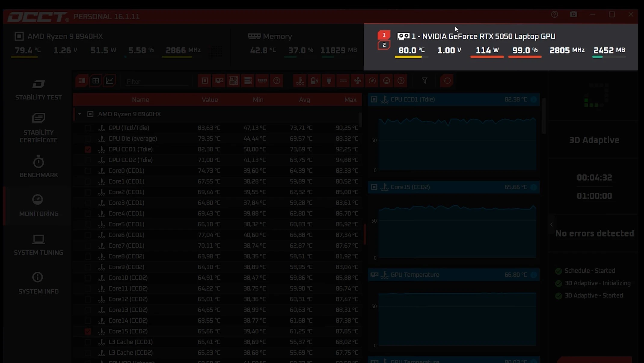Screen dimensions: 644x363
Task: Show only fan sensors
Action: [357, 81]
